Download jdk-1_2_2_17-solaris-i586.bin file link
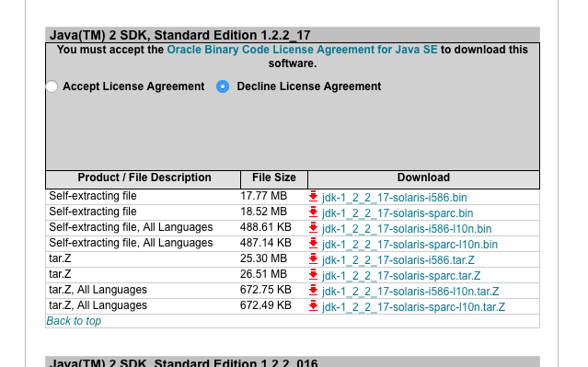Screen dimensions: 588x367 coord(394,198)
